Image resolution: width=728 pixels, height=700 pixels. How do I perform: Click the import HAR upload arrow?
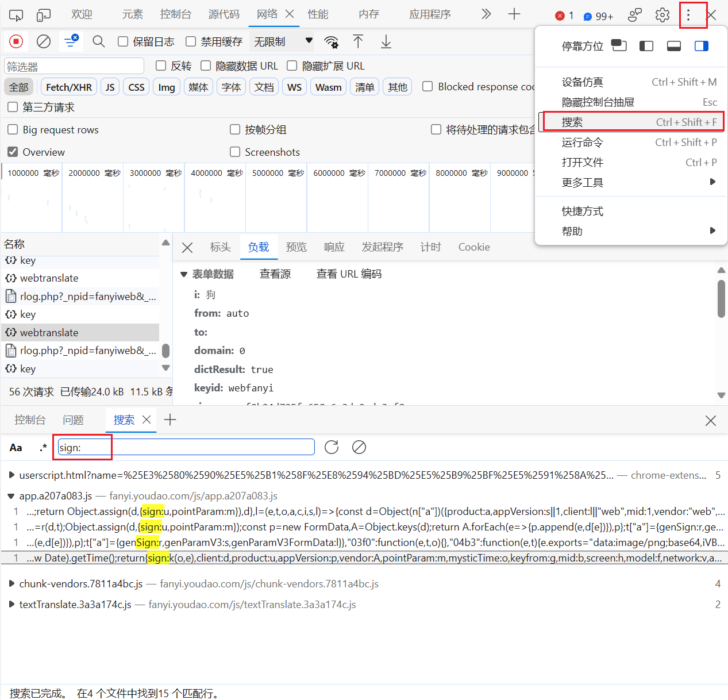tap(358, 41)
